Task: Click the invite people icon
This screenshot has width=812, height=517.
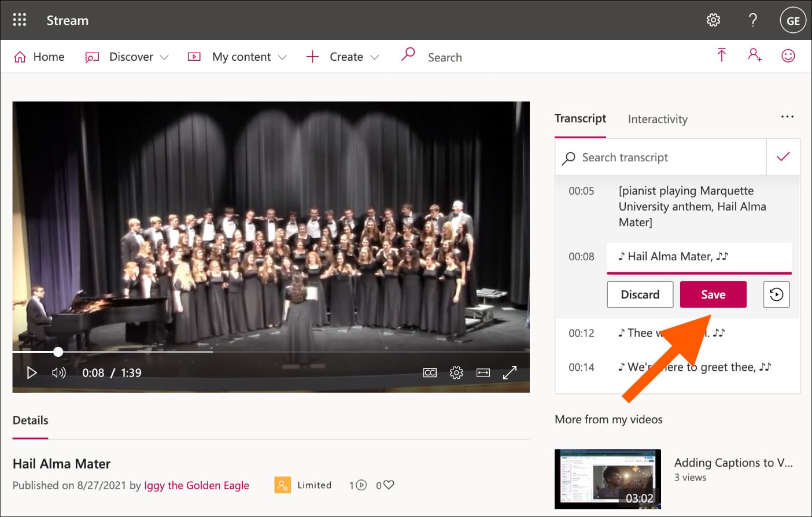Action: pyautogui.click(x=754, y=56)
